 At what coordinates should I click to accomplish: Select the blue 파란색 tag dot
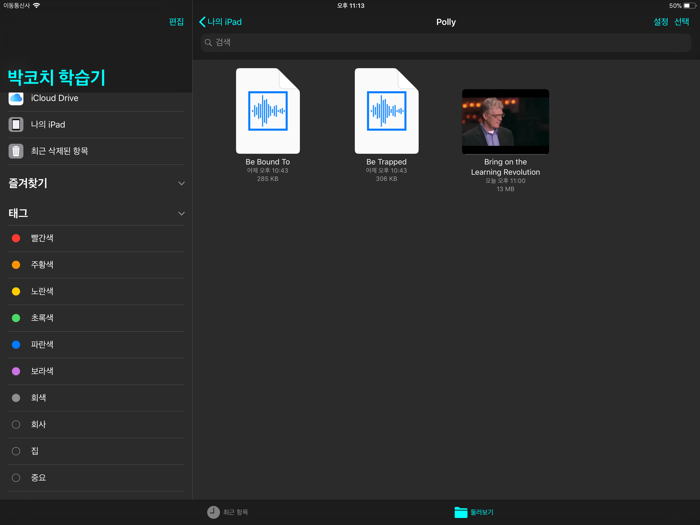16,345
